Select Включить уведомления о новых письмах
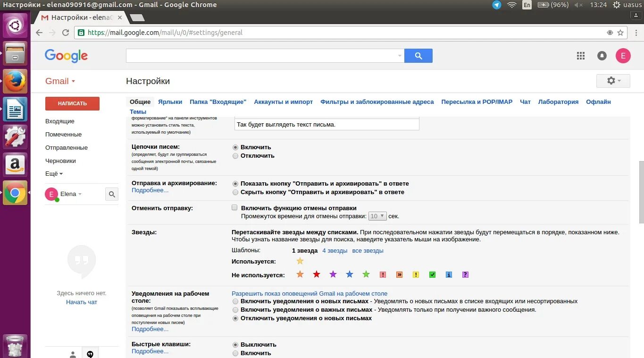This screenshot has height=358, width=644. click(235, 301)
